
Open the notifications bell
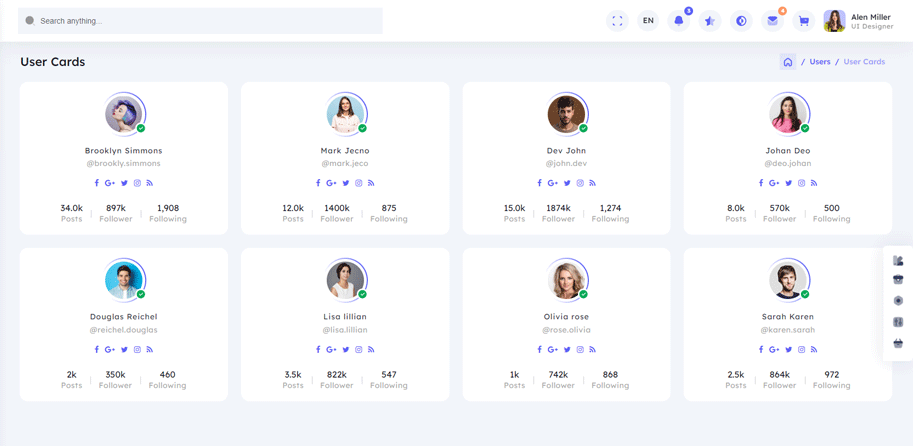[679, 21]
